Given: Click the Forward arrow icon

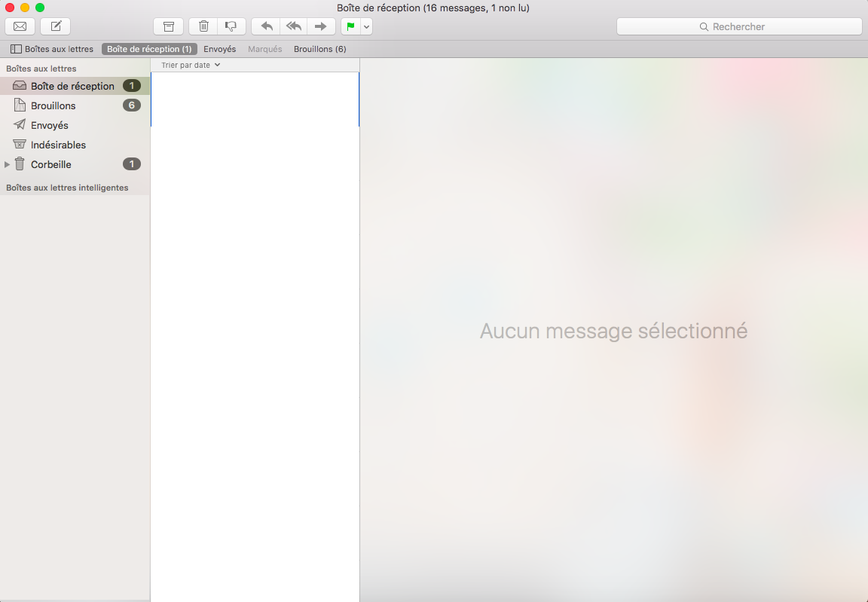Looking at the screenshot, I should tap(321, 26).
